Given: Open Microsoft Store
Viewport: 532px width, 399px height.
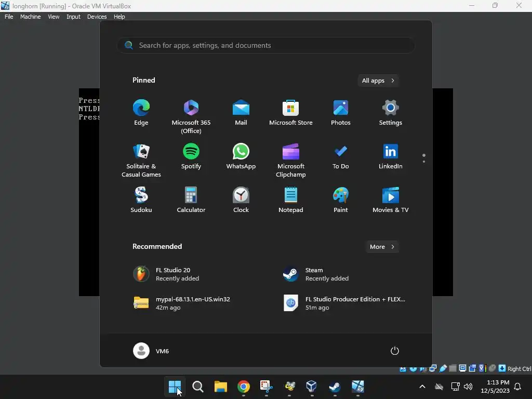Looking at the screenshot, I should click(x=291, y=113).
